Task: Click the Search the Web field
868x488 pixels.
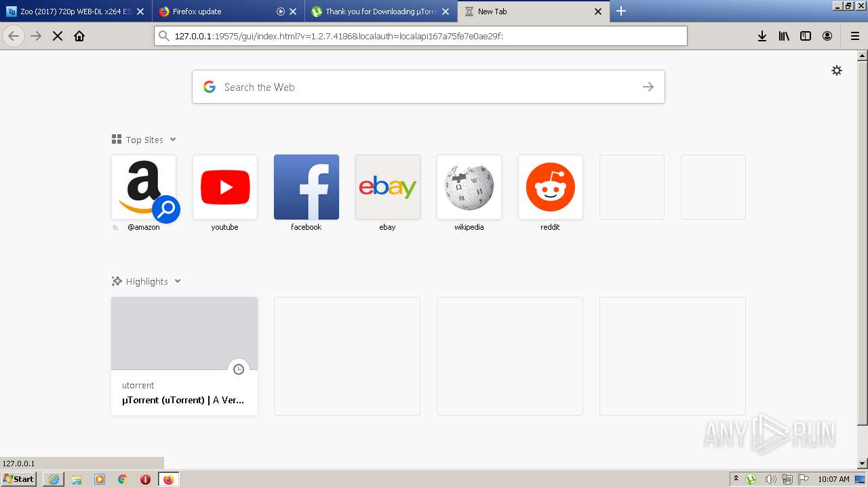Action: coord(429,87)
